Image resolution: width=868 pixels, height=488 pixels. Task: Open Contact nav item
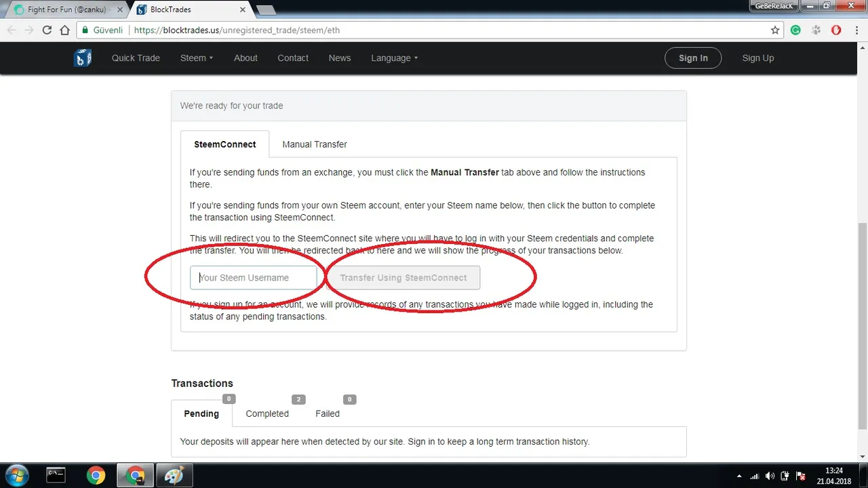[x=293, y=58]
